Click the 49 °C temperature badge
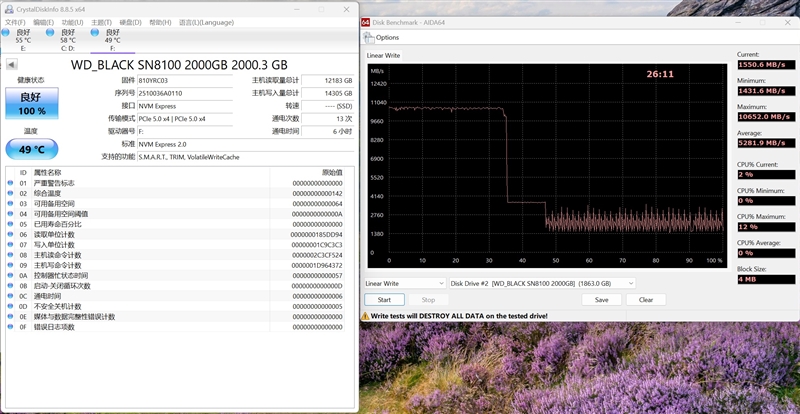This screenshot has height=414, width=800. 32,149
